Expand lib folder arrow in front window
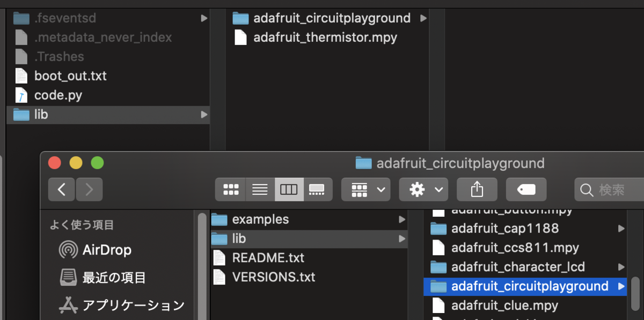This screenshot has width=644, height=320. point(402,239)
